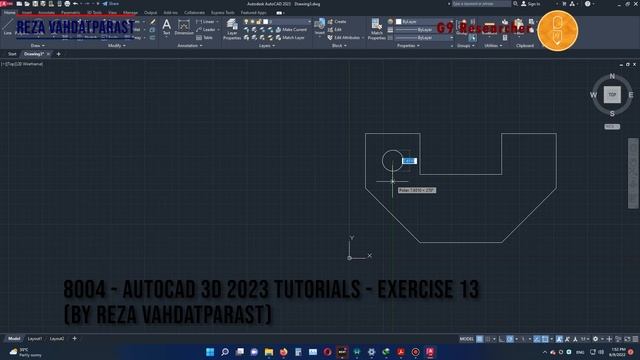Toggle object snap tracking in status bar
Viewport: 640px width, 360px height.
[537, 339]
